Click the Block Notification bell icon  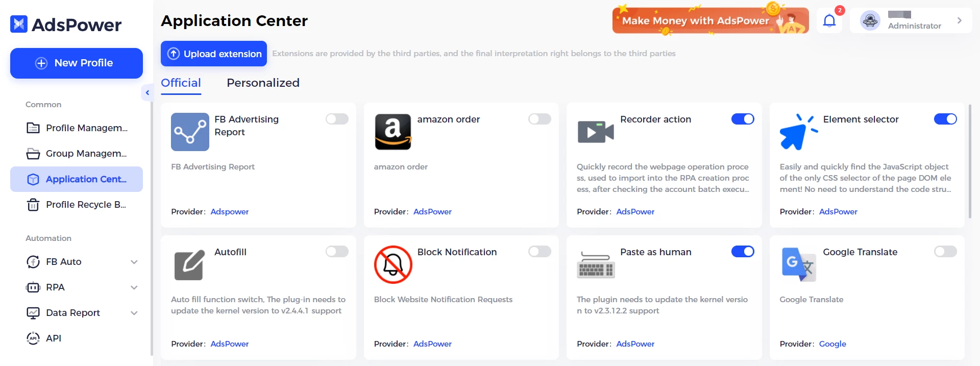pyautogui.click(x=393, y=264)
